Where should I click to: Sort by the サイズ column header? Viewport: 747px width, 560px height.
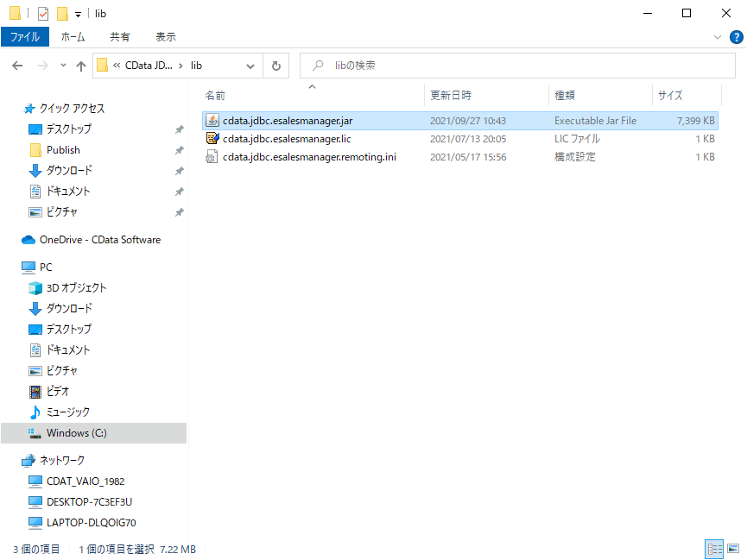[670, 95]
